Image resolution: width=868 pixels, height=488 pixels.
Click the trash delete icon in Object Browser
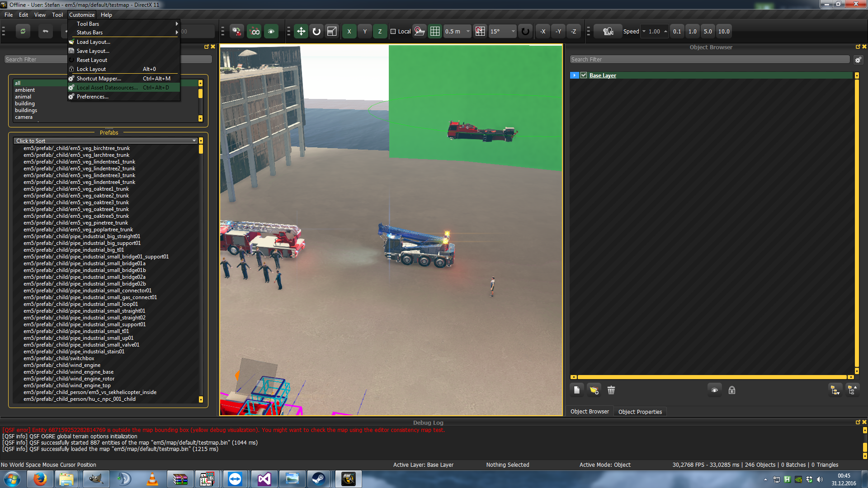tap(611, 390)
